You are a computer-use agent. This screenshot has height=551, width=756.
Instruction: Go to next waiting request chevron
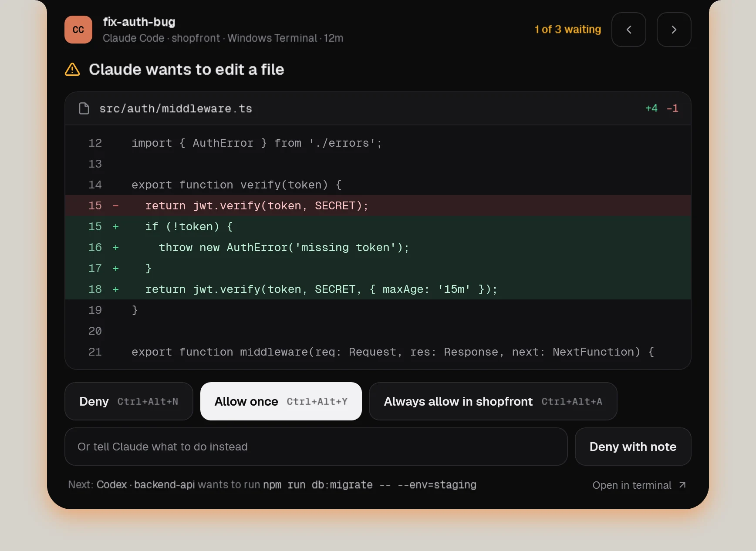(674, 30)
